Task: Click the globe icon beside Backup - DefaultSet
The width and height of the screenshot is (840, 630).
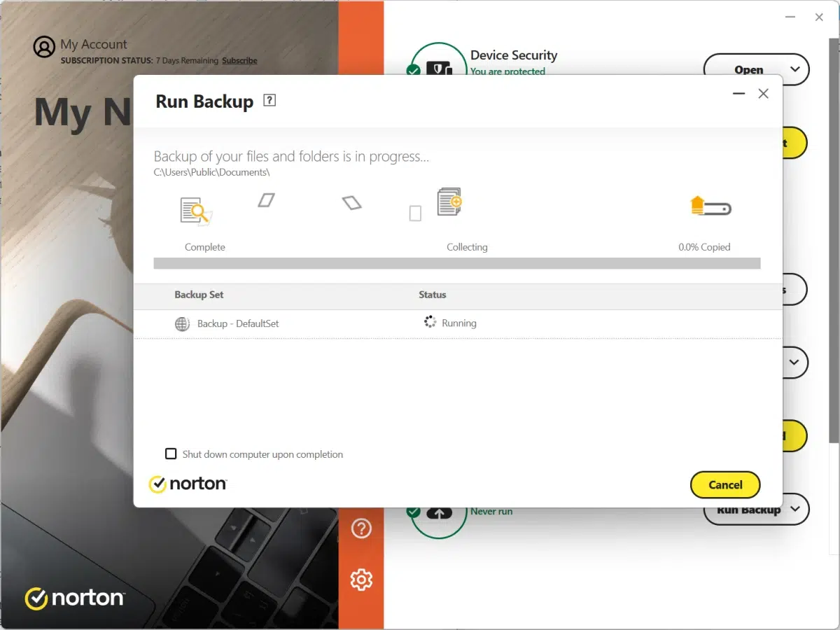Action: point(182,324)
